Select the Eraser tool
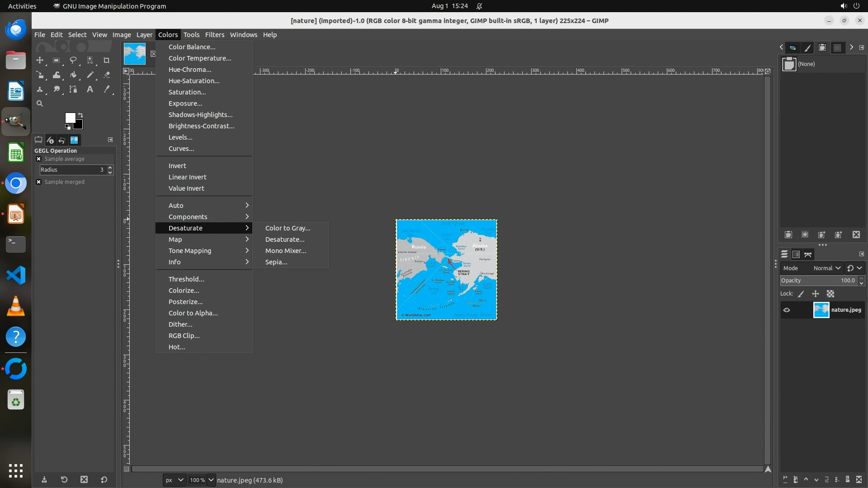This screenshot has width=868, height=488. click(107, 75)
